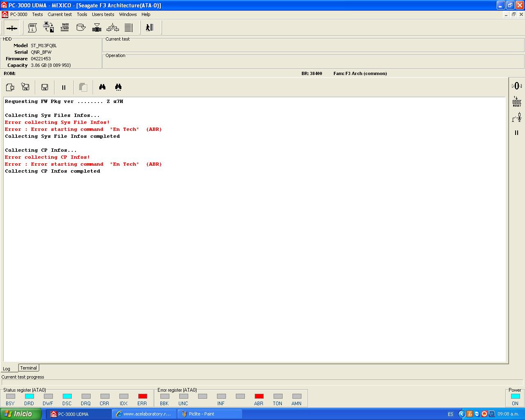The image size is (525, 420).
Task: Click the disk with arrow toolbar icon
Action: click(x=81, y=27)
